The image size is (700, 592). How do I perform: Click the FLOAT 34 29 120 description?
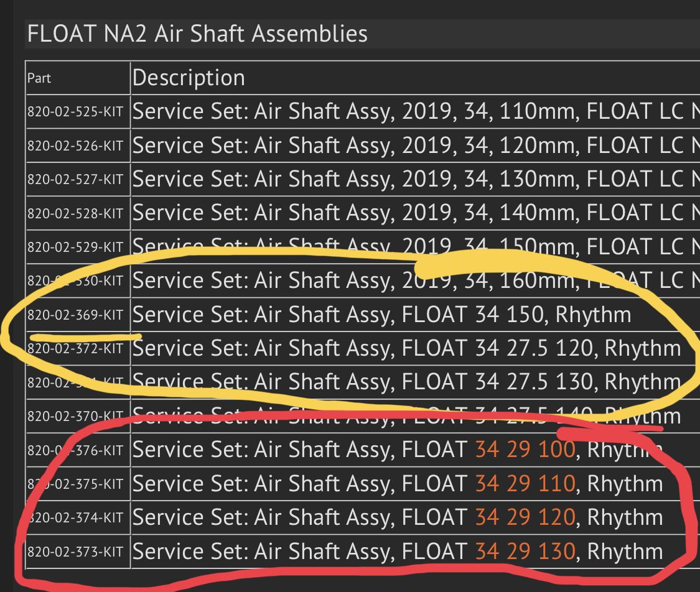[x=398, y=517]
